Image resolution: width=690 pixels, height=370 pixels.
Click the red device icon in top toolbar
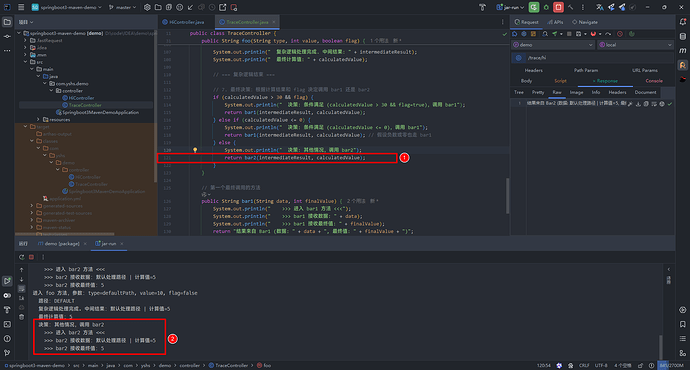coord(234,7)
